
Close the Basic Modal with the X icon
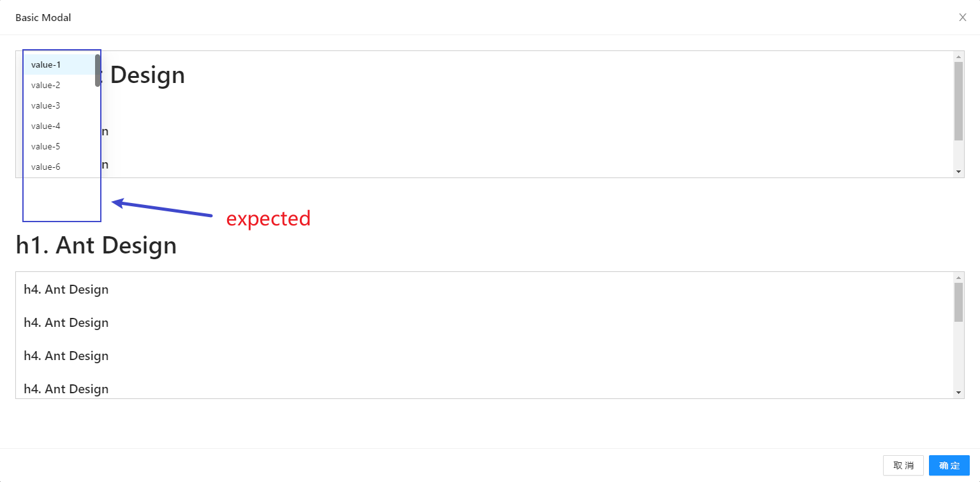(x=962, y=17)
